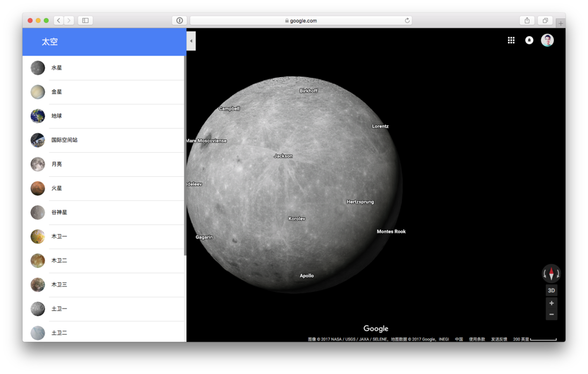Select 地球 from the list
588x374 pixels.
click(103, 116)
